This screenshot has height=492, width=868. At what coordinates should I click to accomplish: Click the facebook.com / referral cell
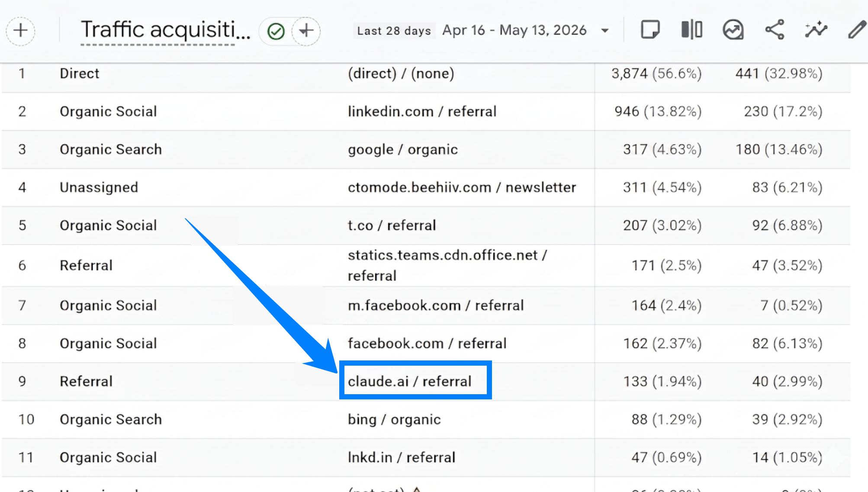coord(427,344)
